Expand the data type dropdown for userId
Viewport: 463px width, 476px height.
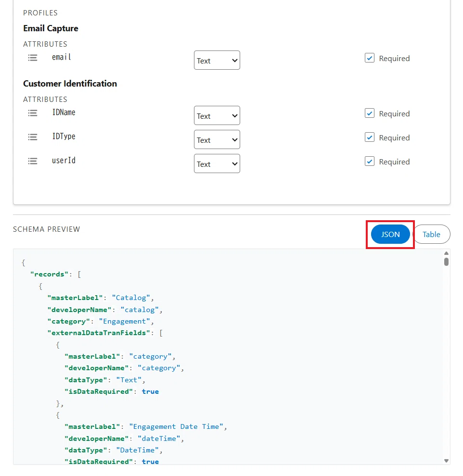click(217, 163)
